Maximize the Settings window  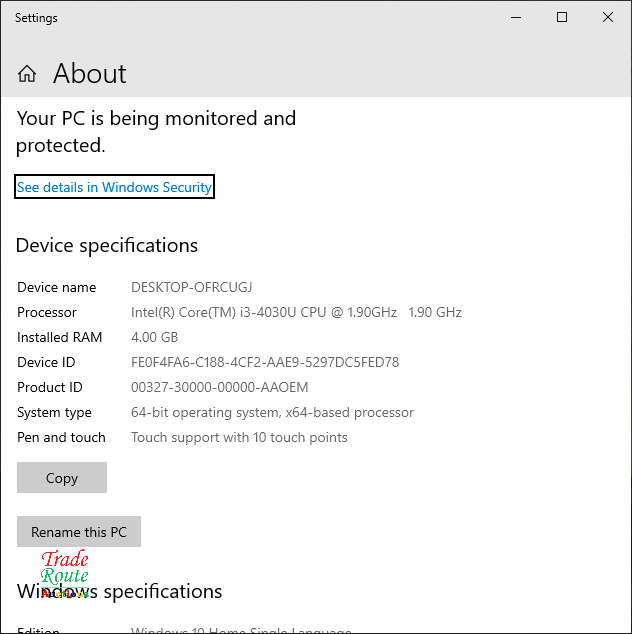click(x=562, y=17)
